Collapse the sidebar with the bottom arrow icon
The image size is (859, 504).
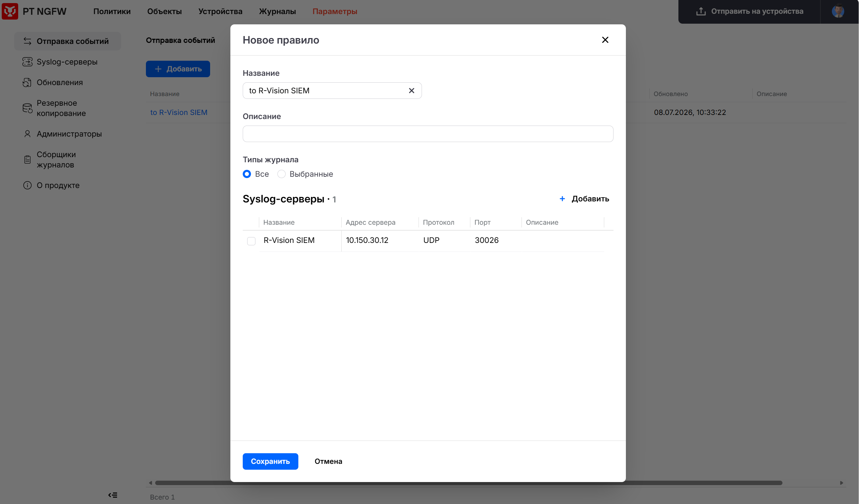113,495
